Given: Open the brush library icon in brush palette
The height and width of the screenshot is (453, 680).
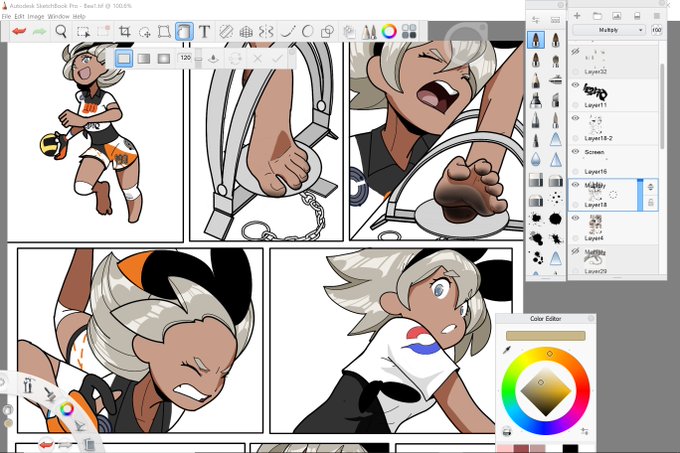Looking at the screenshot, I should pyautogui.click(x=555, y=20).
